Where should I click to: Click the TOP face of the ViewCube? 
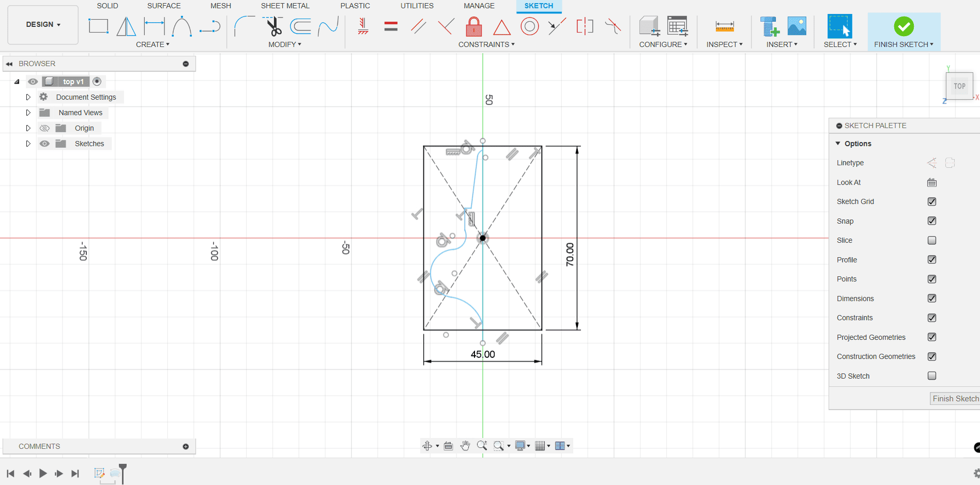[x=960, y=86]
